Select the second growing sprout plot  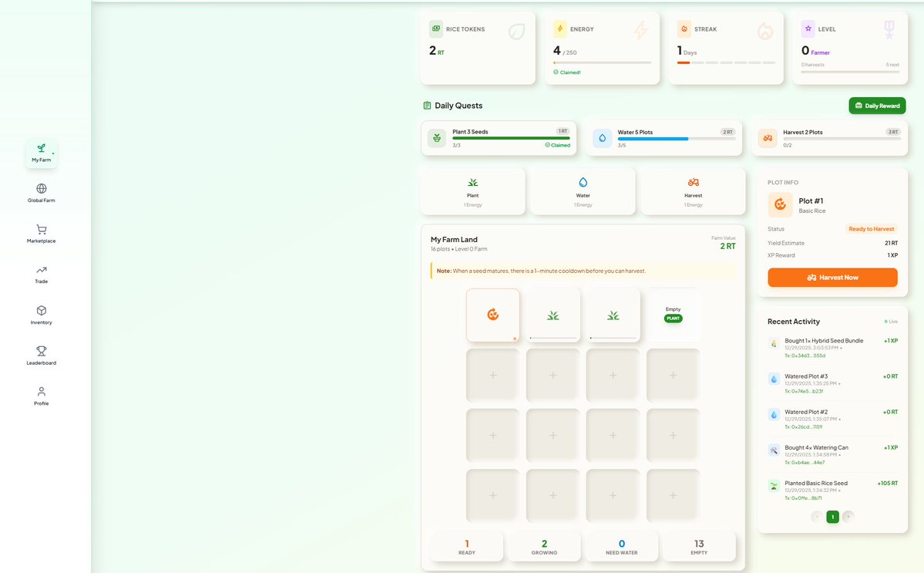(x=613, y=315)
